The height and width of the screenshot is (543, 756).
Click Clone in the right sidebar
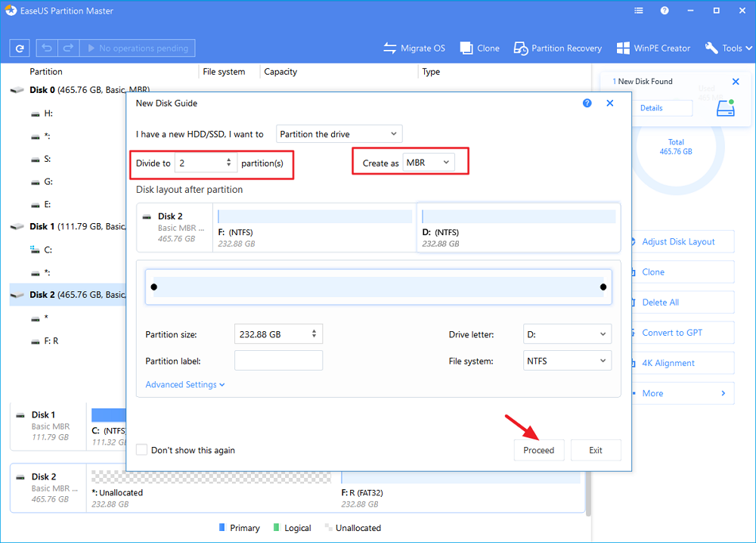683,272
